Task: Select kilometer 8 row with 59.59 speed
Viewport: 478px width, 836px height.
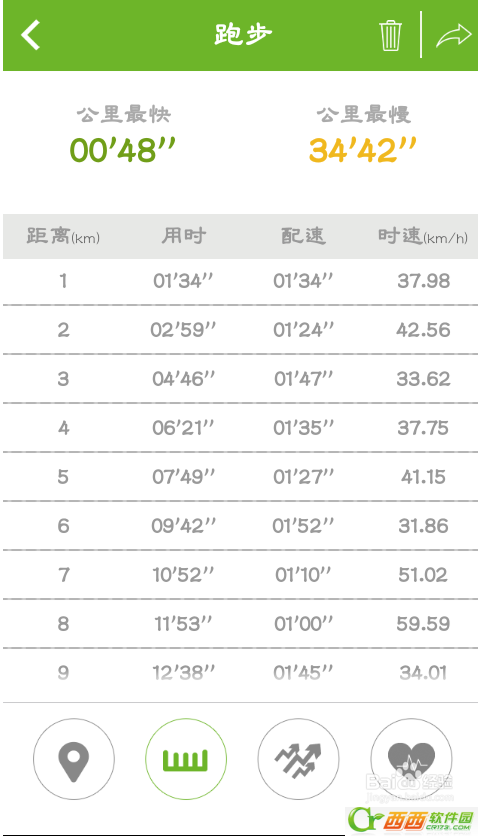Action: point(240,624)
